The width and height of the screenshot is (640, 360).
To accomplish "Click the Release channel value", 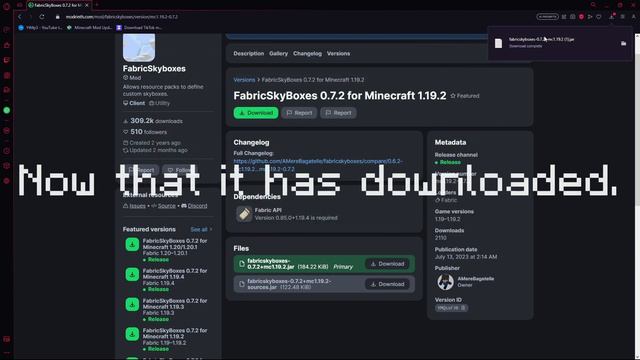I will [x=448, y=162].
